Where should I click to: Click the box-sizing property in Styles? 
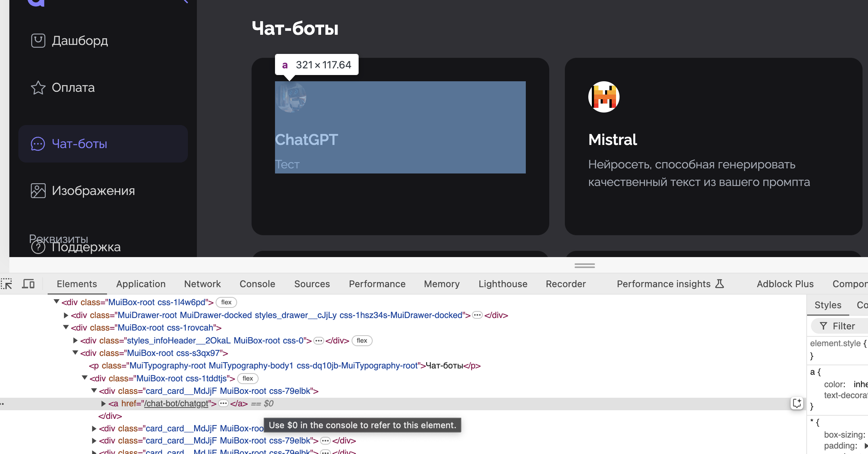845,434
